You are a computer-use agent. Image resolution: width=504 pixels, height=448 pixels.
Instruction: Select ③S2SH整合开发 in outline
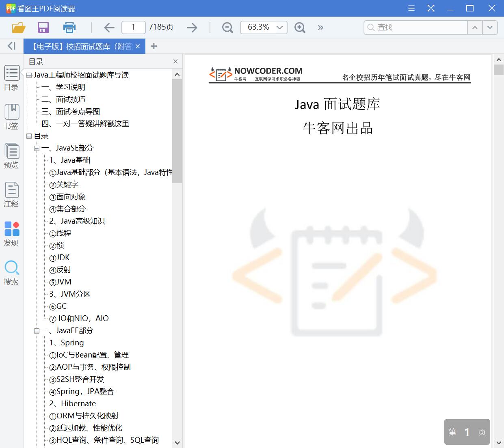[x=76, y=379]
